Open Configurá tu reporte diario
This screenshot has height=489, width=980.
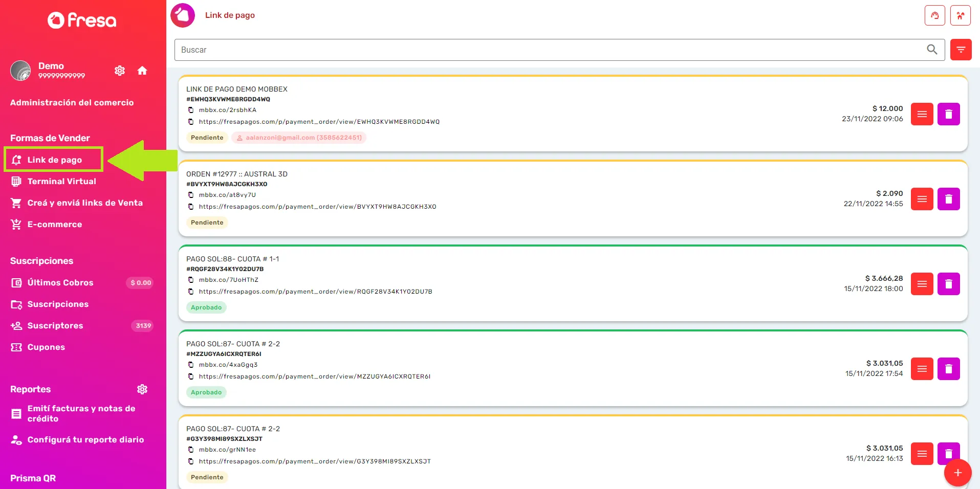point(77,439)
